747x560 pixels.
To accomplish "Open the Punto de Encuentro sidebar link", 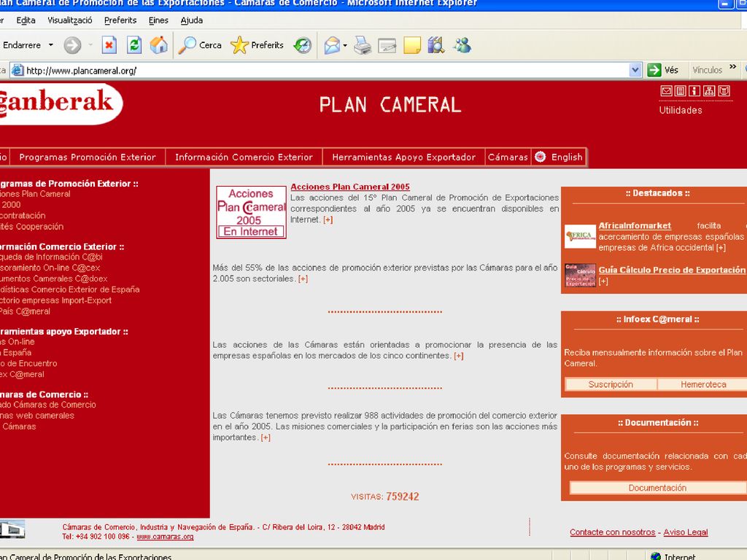I will (28, 363).
